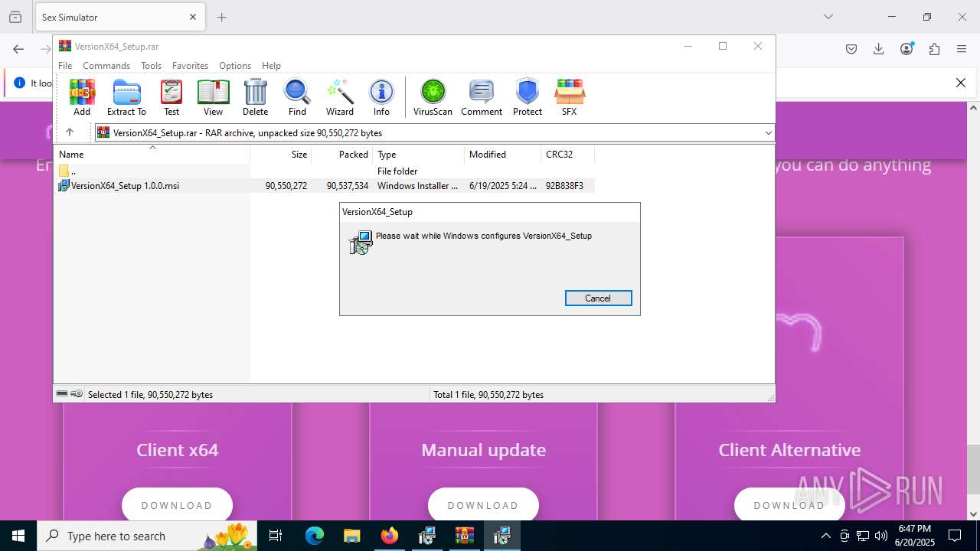Select VersionX64_Setup 1.0.0.msi file
The image size is (980, 551).
325,186
